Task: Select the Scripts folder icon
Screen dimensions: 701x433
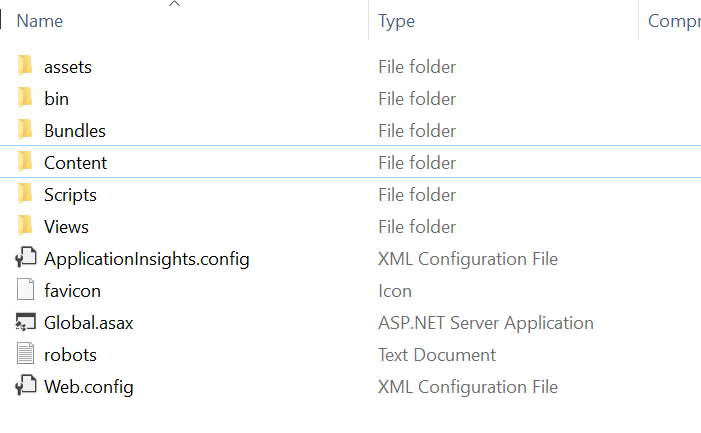Action: [x=25, y=193]
